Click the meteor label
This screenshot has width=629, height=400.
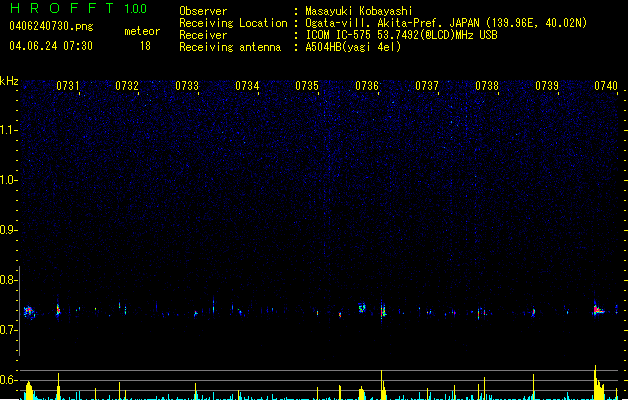[x=142, y=31]
